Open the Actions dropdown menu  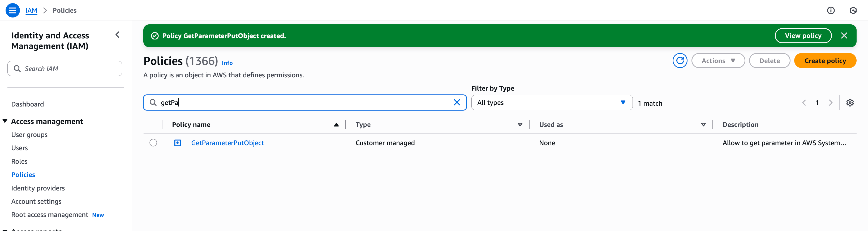pos(718,61)
